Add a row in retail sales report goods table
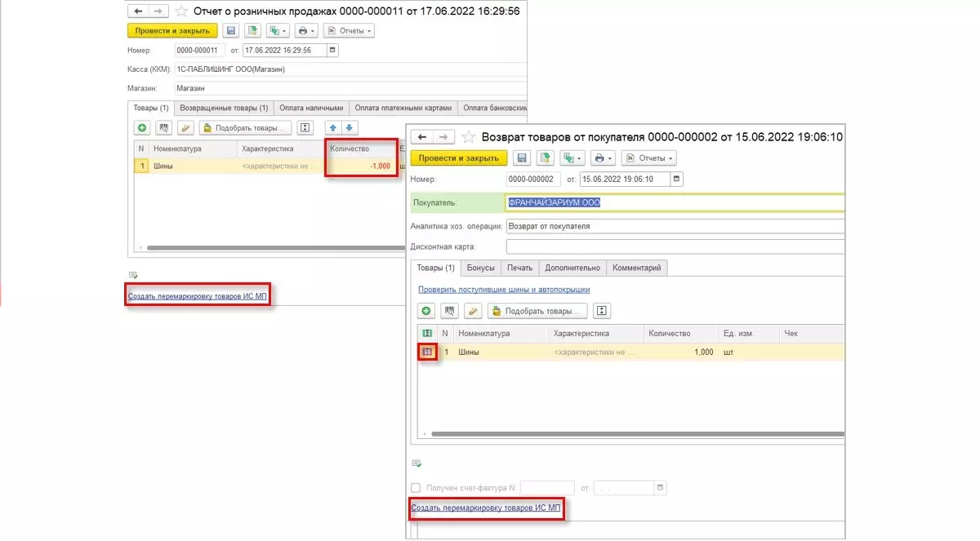Image resolution: width=980 pixels, height=541 pixels. pos(142,128)
